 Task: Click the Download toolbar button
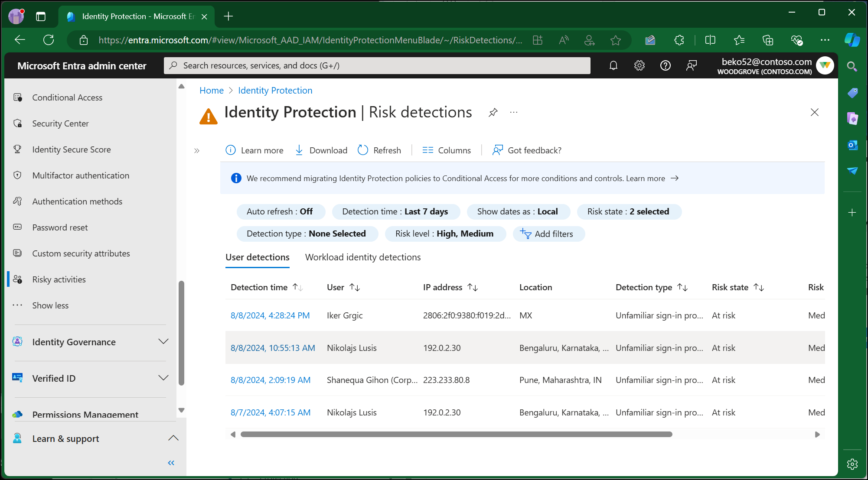321,150
